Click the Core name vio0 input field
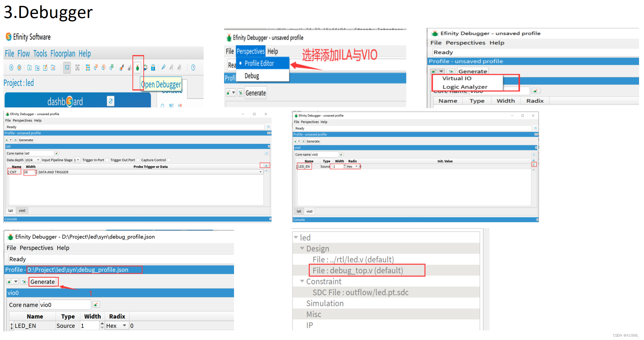This screenshot has height=340, width=644. coord(65,305)
